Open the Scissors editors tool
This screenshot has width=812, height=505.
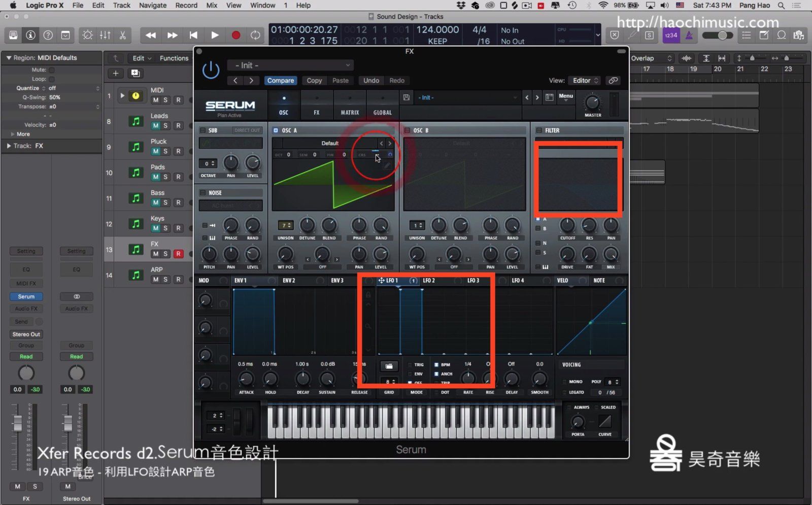click(x=122, y=35)
